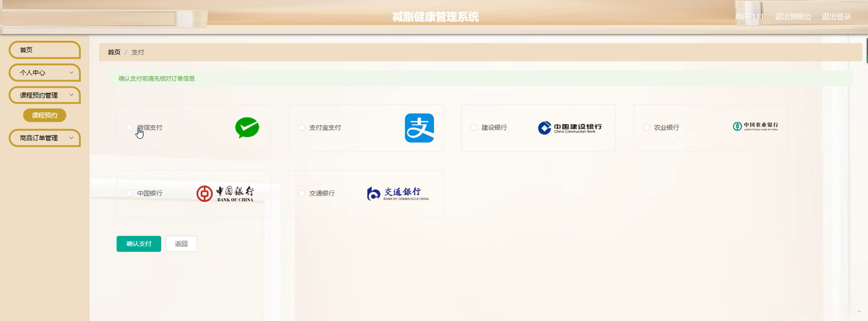868x321 pixels.
Task: Click the Alipay blue logo
Action: 419,128
